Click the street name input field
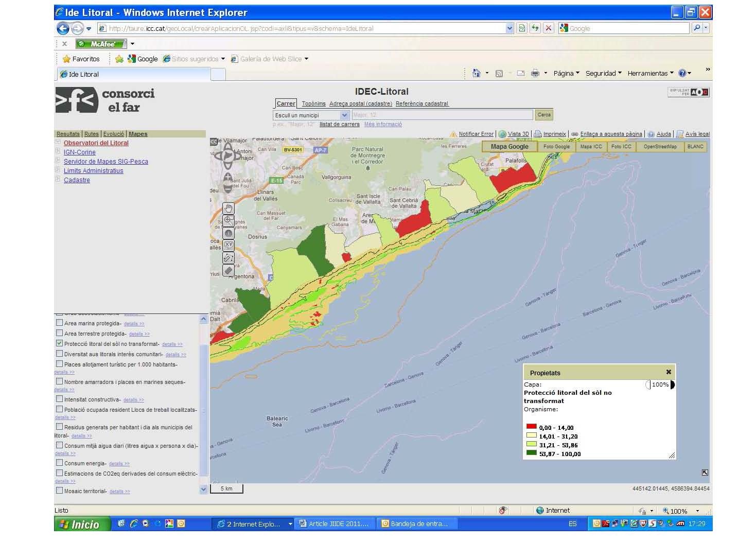Viewport: 756px width, 542px height. [442, 115]
